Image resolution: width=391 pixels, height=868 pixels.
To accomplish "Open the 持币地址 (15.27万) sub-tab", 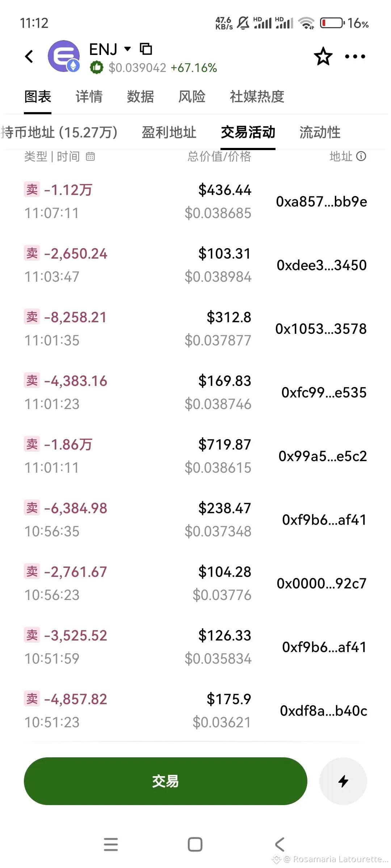I will point(59,132).
